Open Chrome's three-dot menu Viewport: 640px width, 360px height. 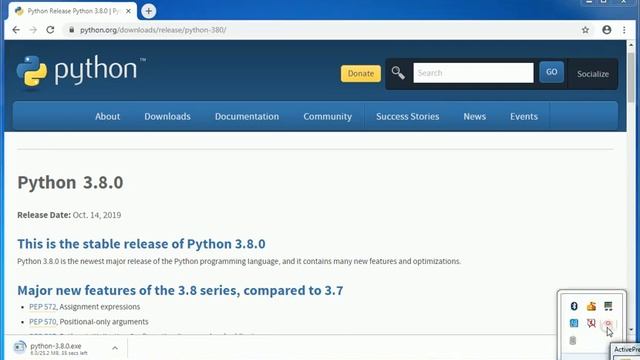pos(624,30)
